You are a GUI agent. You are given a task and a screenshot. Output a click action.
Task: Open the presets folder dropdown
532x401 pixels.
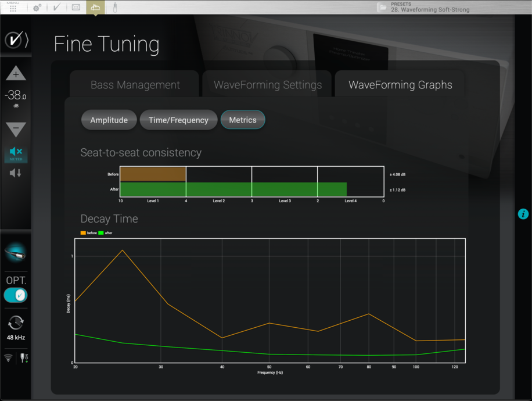pos(382,7)
